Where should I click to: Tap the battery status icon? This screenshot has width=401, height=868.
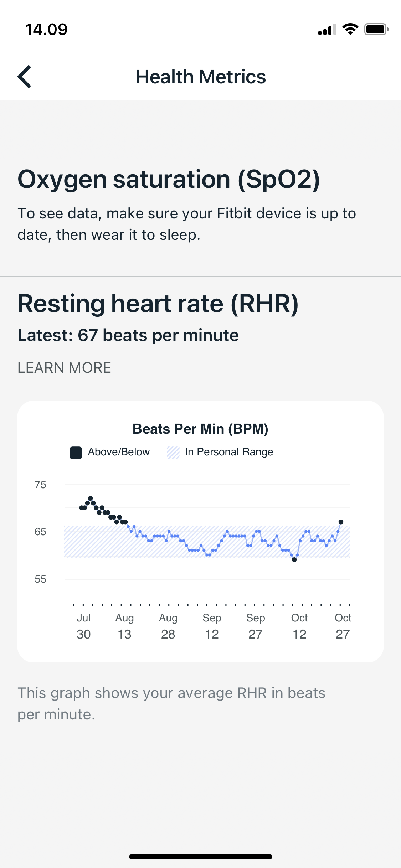tap(376, 29)
